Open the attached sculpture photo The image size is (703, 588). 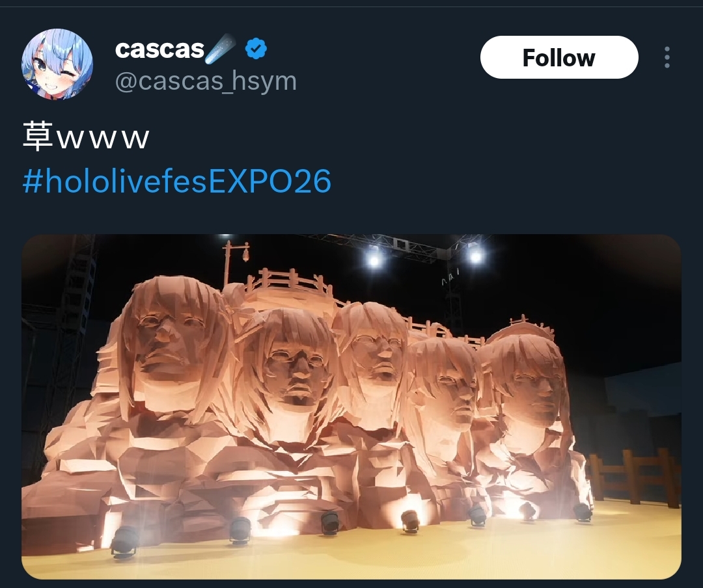[351, 407]
